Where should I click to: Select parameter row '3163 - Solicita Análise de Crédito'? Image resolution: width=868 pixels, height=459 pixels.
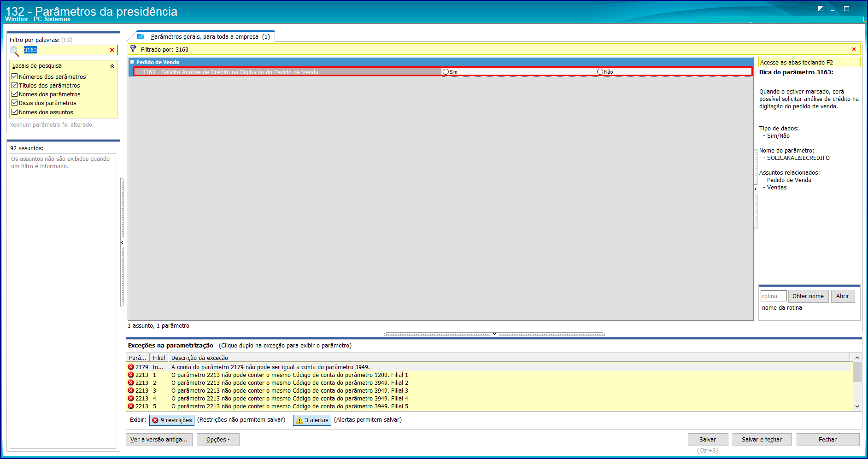point(443,72)
